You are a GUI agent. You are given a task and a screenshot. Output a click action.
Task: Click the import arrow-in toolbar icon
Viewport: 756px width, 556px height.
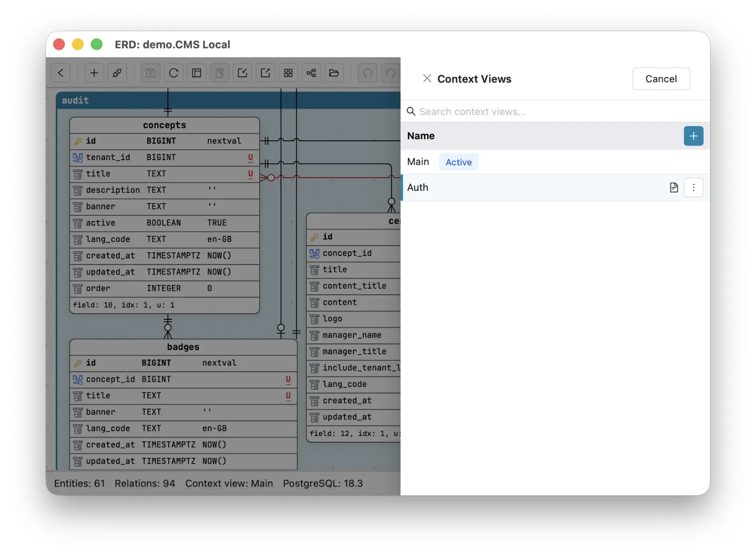pos(242,73)
